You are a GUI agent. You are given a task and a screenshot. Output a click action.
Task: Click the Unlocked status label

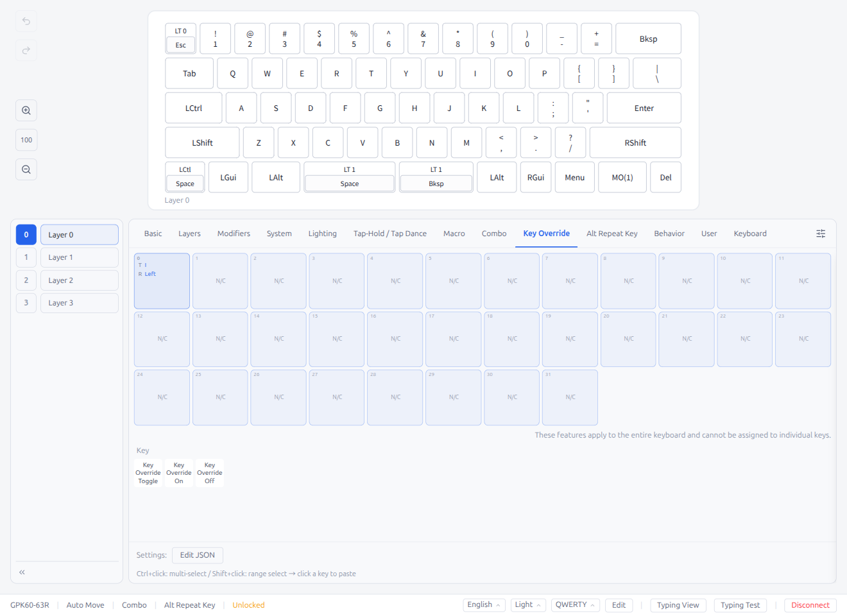[248, 605]
